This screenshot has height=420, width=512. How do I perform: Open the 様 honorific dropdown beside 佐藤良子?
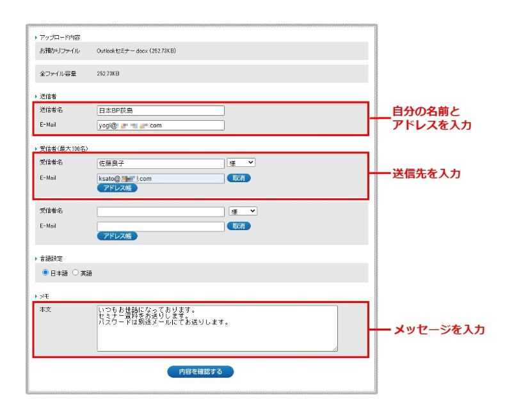(x=241, y=163)
